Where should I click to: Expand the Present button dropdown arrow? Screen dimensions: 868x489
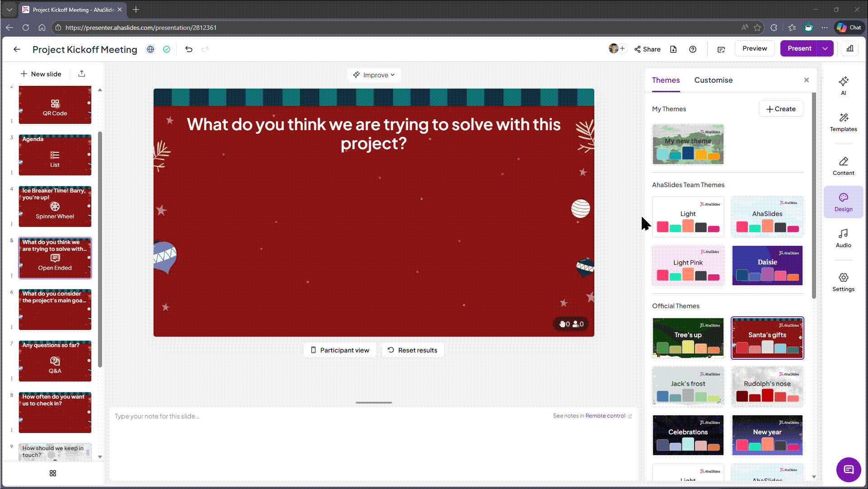tap(825, 49)
